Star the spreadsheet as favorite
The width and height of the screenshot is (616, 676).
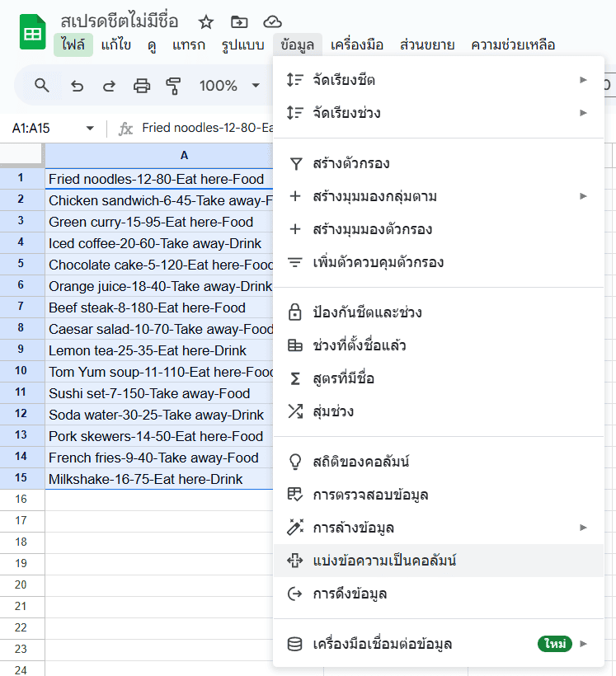pos(206,22)
